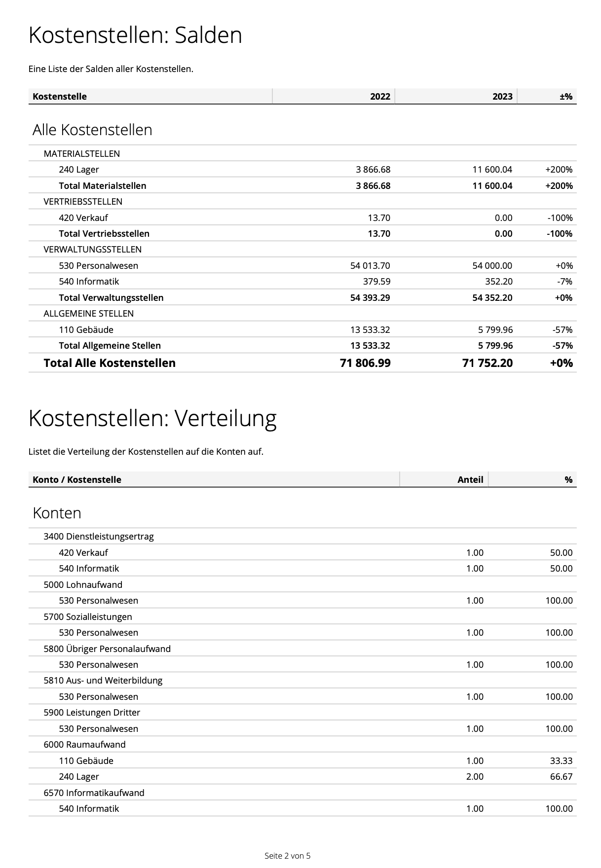Click the "Kostenstelle" column header
Screen dimensions: 601x868
pos(60,97)
